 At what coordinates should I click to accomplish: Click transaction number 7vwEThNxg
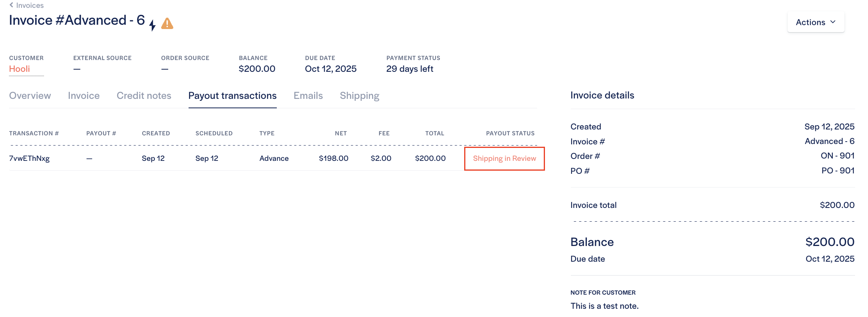(29, 158)
